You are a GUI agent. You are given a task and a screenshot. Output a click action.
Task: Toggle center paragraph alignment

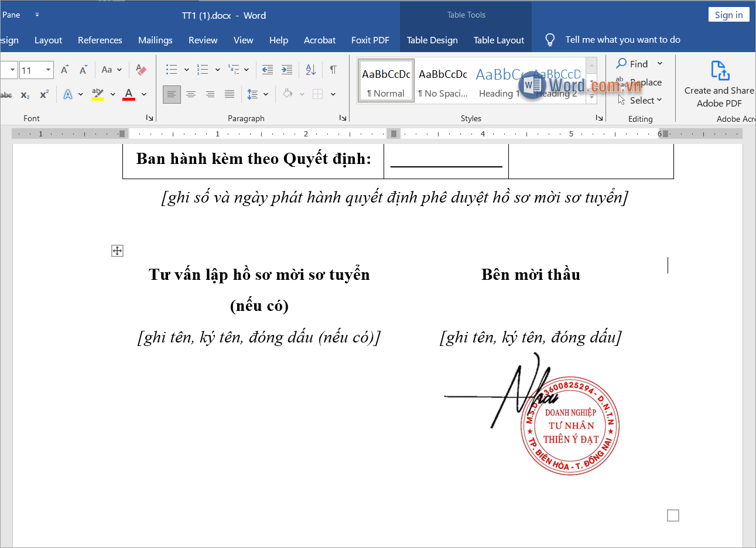click(191, 94)
